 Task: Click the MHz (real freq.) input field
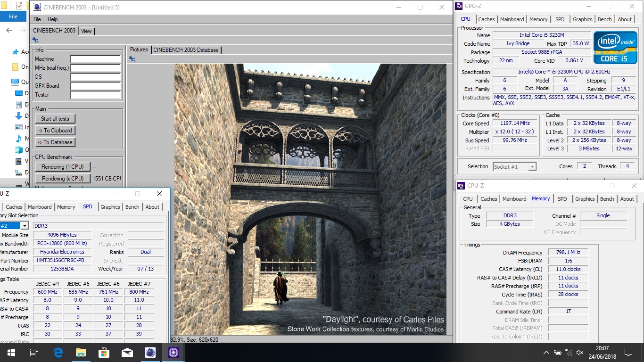point(96,68)
